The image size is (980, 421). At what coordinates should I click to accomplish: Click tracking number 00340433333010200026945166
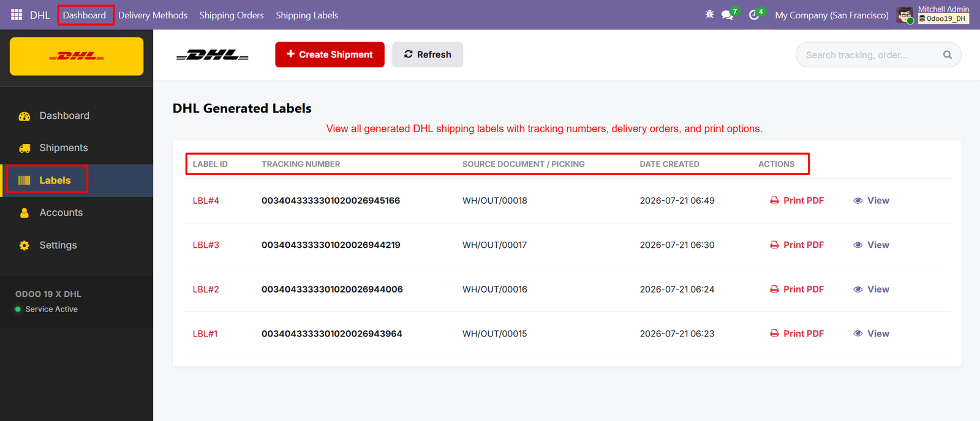(x=331, y=201)
